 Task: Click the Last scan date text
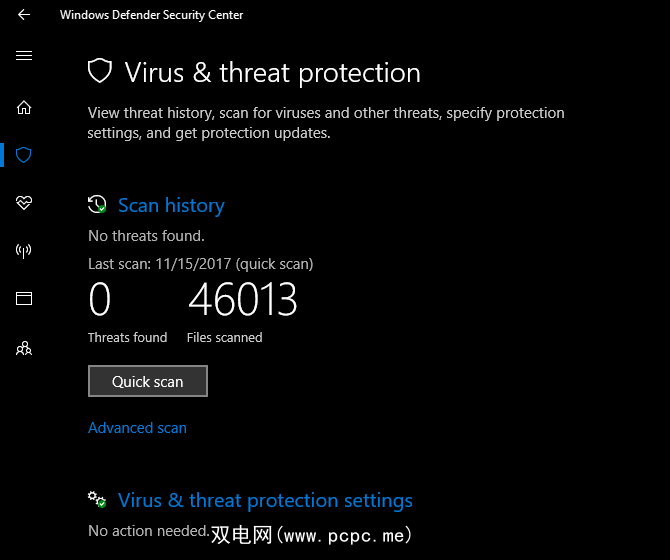click(x=200, y=264)
